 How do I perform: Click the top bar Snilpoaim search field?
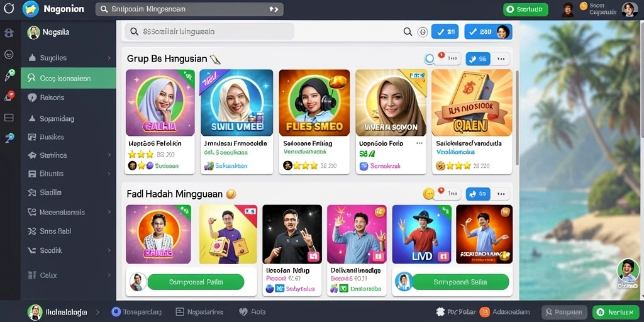189,9
